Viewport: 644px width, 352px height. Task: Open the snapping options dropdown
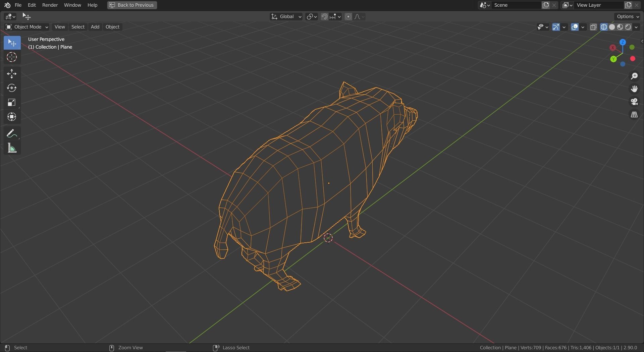335,17
